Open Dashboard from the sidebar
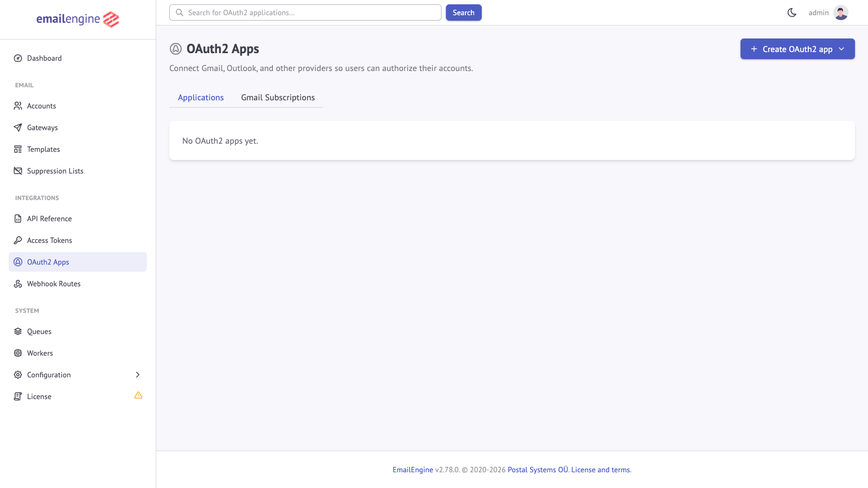The width and height of the screenshot is (868, 488). coord(78,58)
